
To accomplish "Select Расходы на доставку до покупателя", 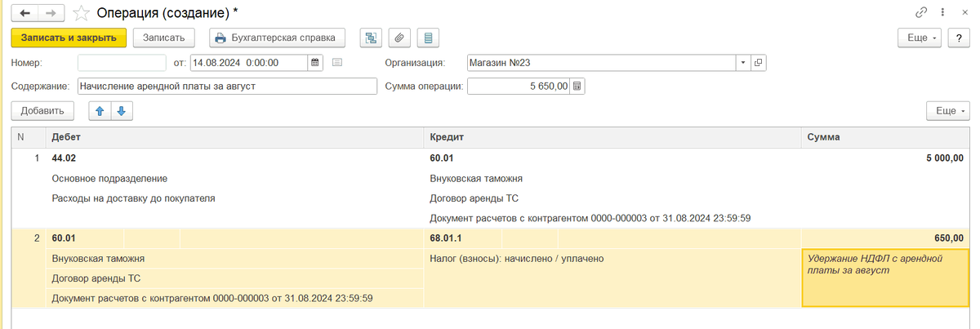I will (x=133, y=198).
